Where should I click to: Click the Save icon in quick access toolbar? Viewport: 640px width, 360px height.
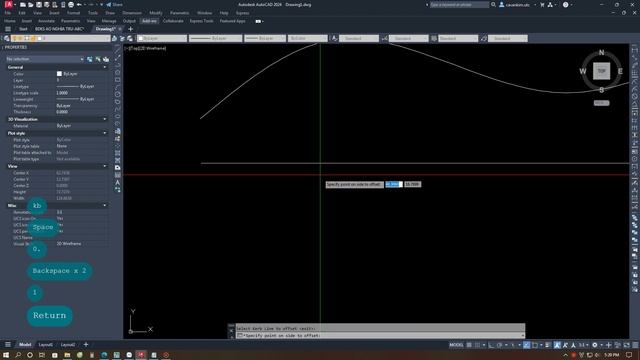coord(39,5)
